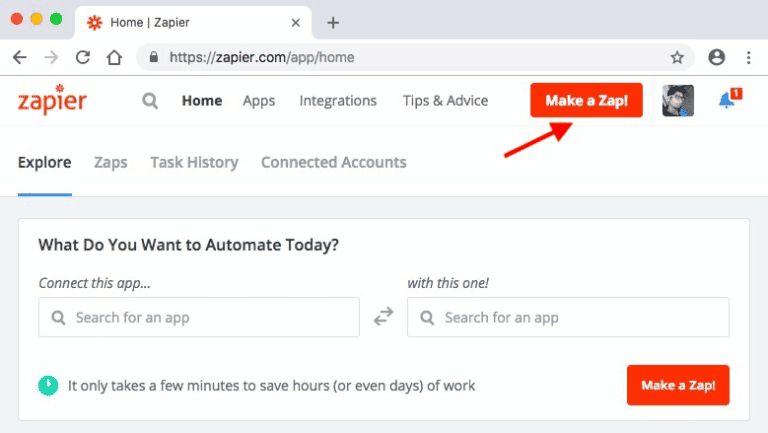Select the Home | Zapier browser tab
Screen dimensions: 768x433
point(193,23)
